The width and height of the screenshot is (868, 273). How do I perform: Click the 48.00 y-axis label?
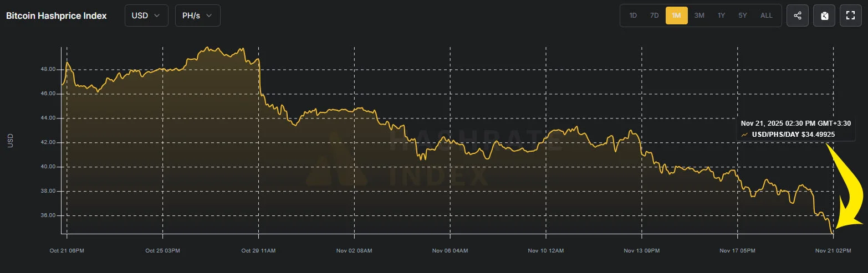[48, 70]
